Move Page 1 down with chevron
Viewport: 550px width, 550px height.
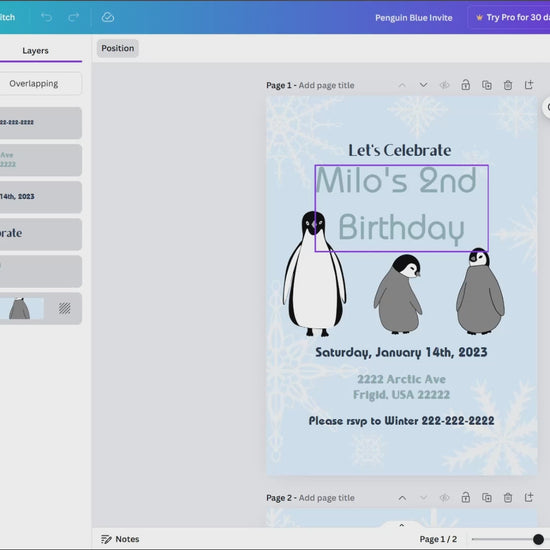click(423, 85)
